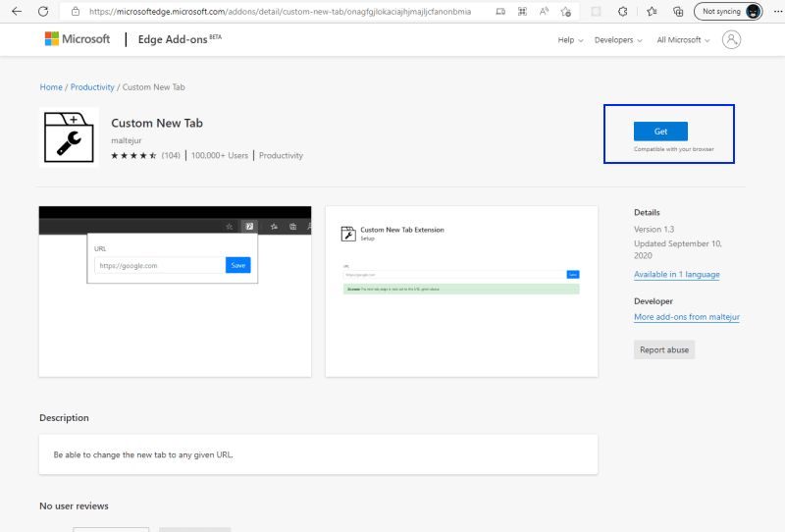Go to Productivity breadcrumb
785x532 pixels.
[92, 87]
